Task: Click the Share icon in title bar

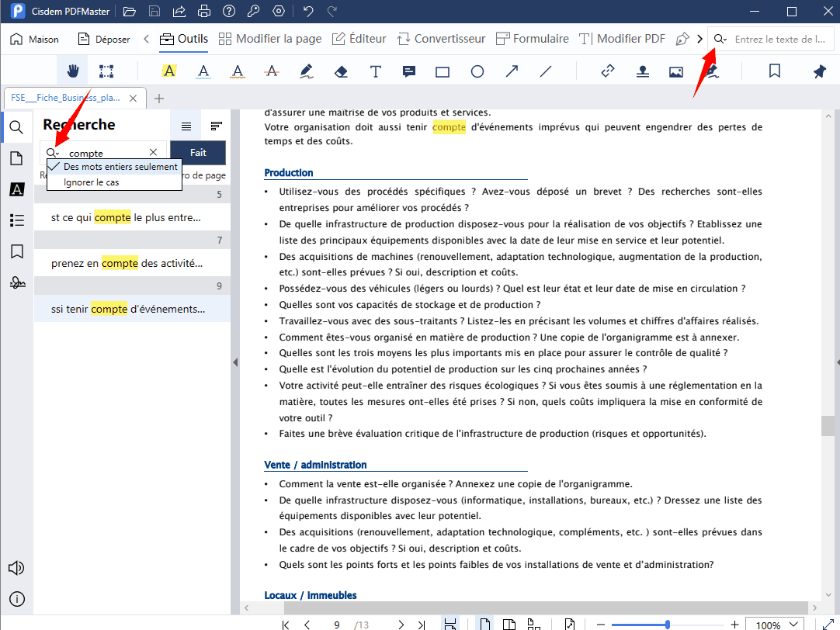Action: click(179, 11)
